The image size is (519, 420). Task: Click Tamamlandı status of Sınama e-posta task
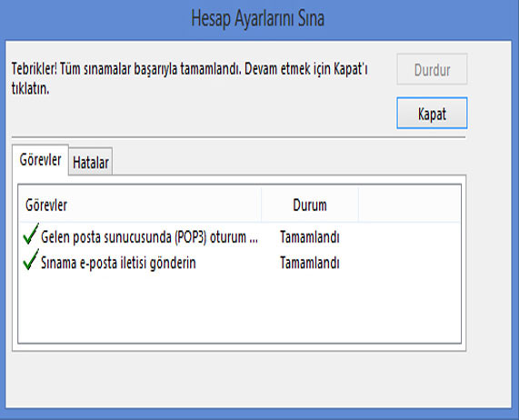[310, 263]
